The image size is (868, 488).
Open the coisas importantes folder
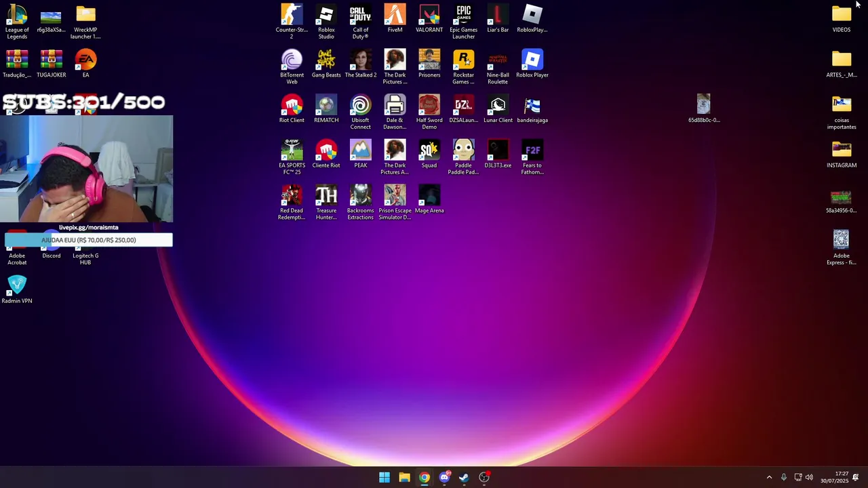coord(842,112)
